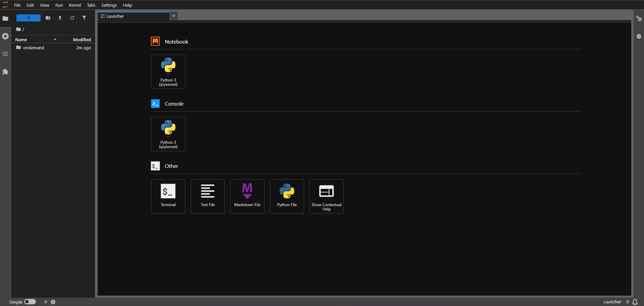Toggle the Simple interface mode switch
This screenshot has height=306, width=644.
point(30,302)
